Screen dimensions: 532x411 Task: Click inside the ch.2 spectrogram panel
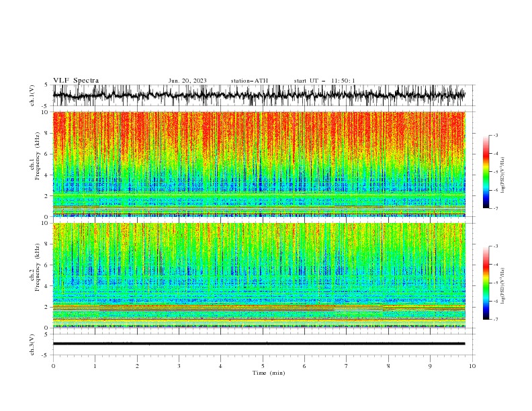pyautogui.click(x=259, y=275)
